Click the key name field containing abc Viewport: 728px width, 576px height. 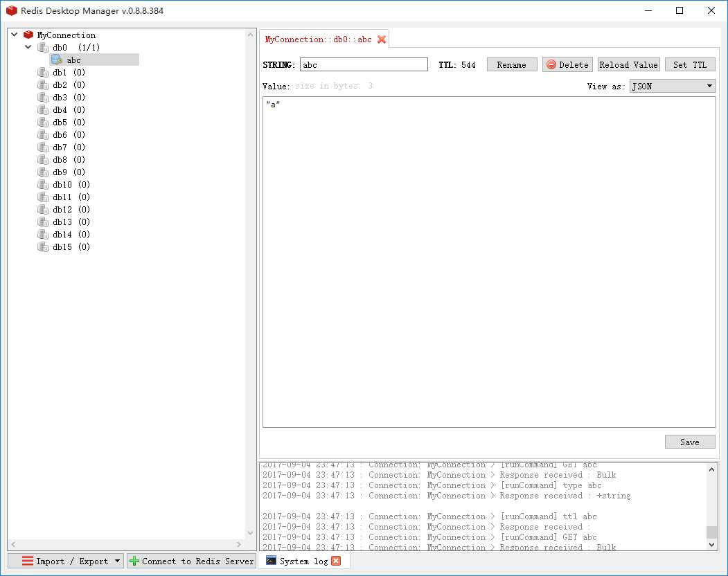click(364, 64)
